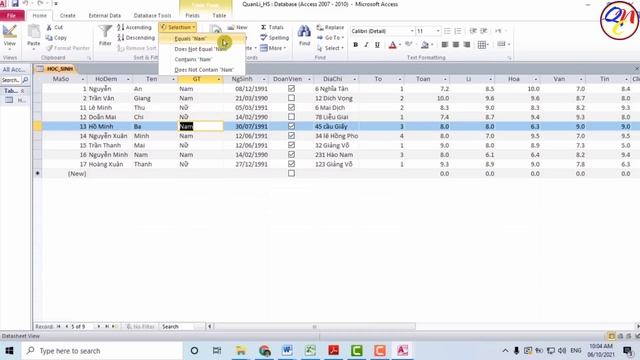Select the HOC_SINH table tab
Screen dimensions: 640x360
pyautogui.click(x=56, y=69)
